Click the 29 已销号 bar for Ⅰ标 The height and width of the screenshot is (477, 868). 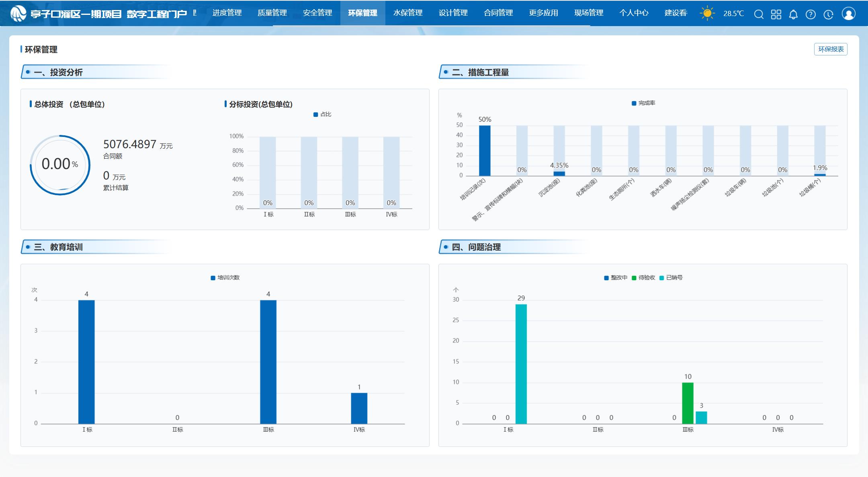click(521, 363)
